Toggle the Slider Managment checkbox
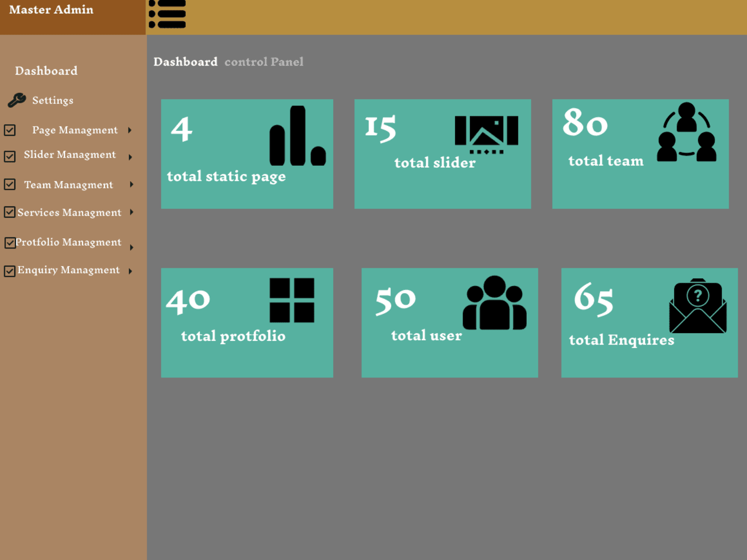The width and height of the screenshot is (747, 560). point(10,157)
